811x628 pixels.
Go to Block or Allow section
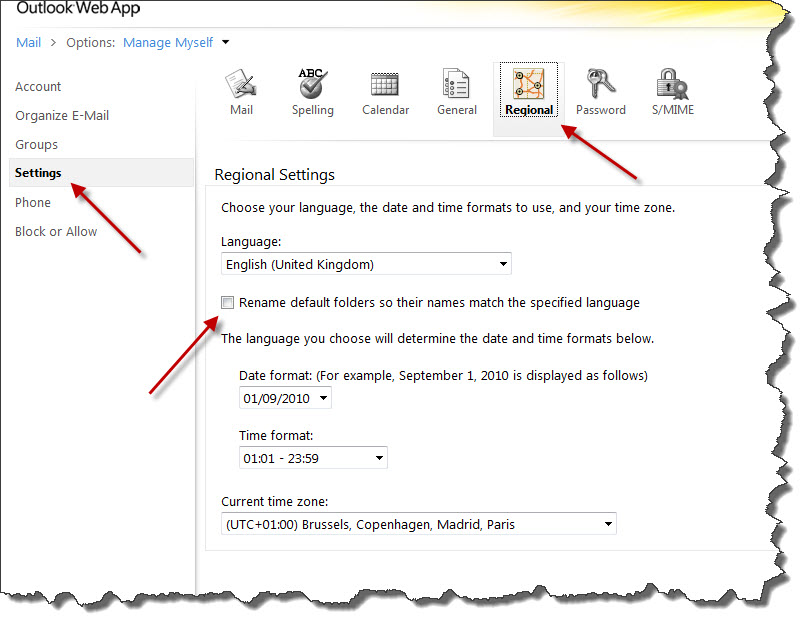56,231
